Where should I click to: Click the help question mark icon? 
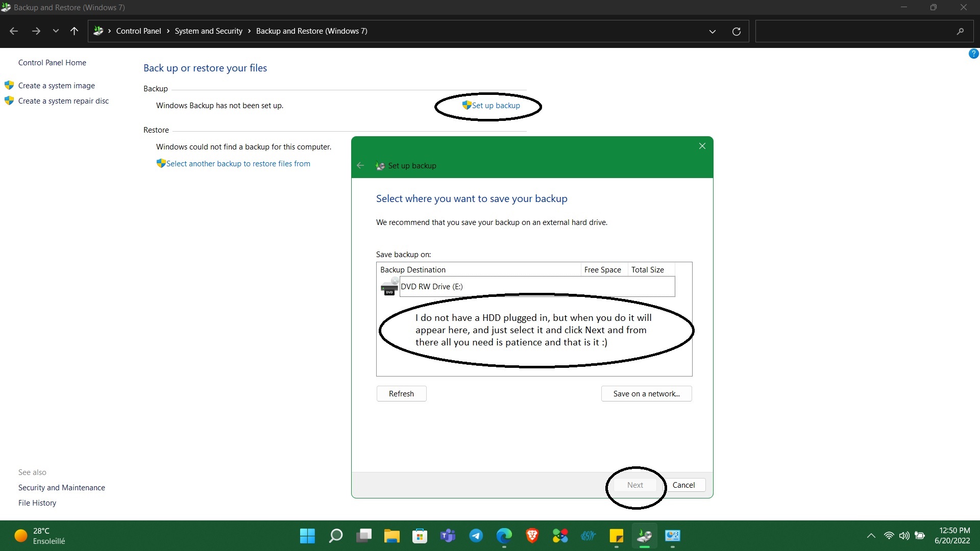coord(973,54)
